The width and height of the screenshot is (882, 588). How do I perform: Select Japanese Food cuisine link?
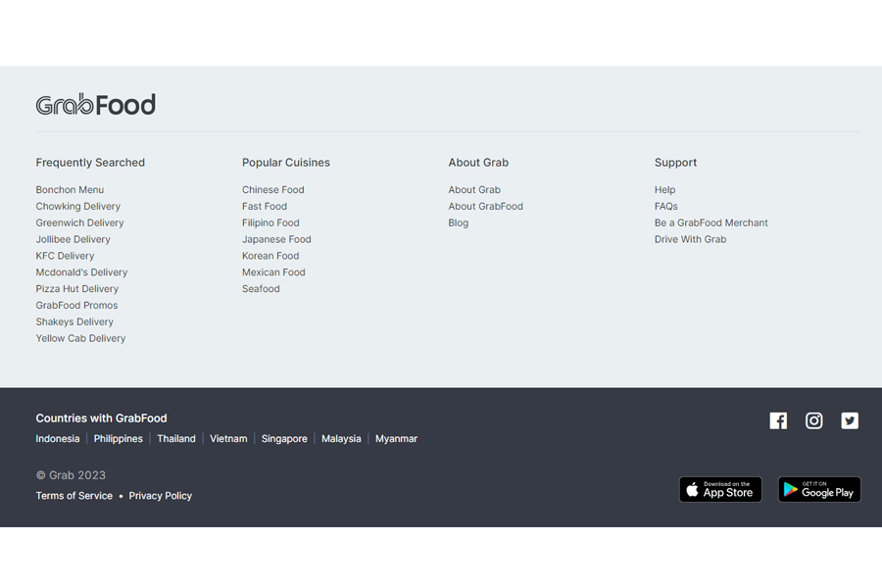click(276, 239)
